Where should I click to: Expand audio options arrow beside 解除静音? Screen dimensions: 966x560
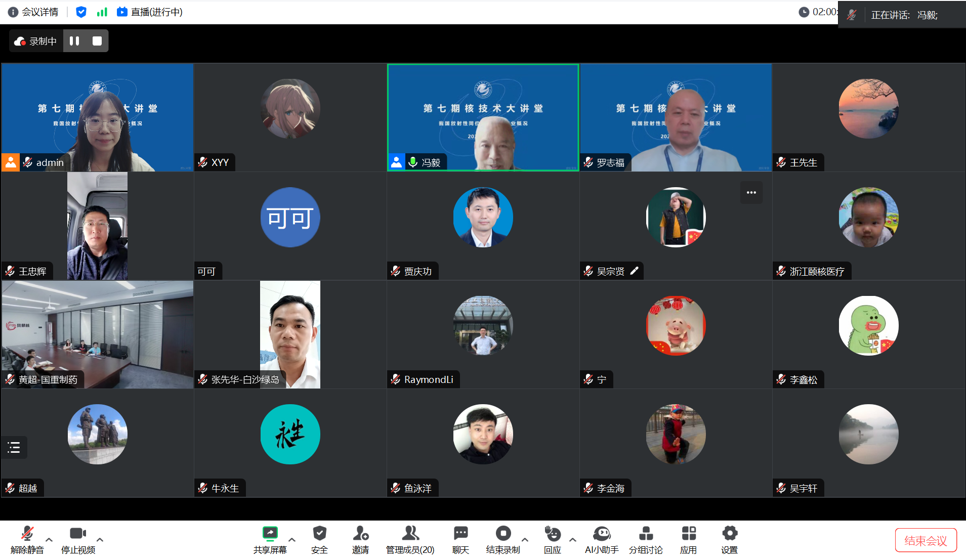click(49, 540)
